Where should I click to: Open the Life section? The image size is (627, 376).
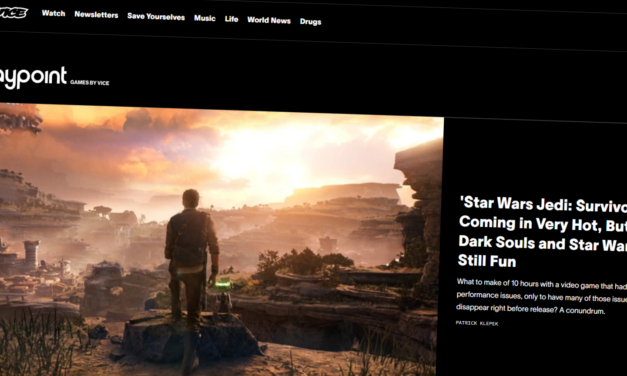coord(231,19)
